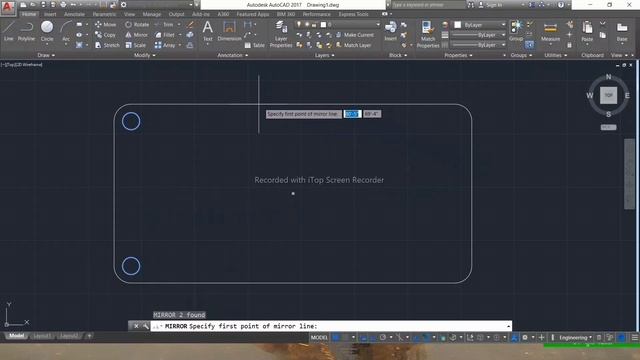The height and width of the screenshot is (360, 640).
Task: Click the MODEL space button in status bar
Action: (319, 338)
